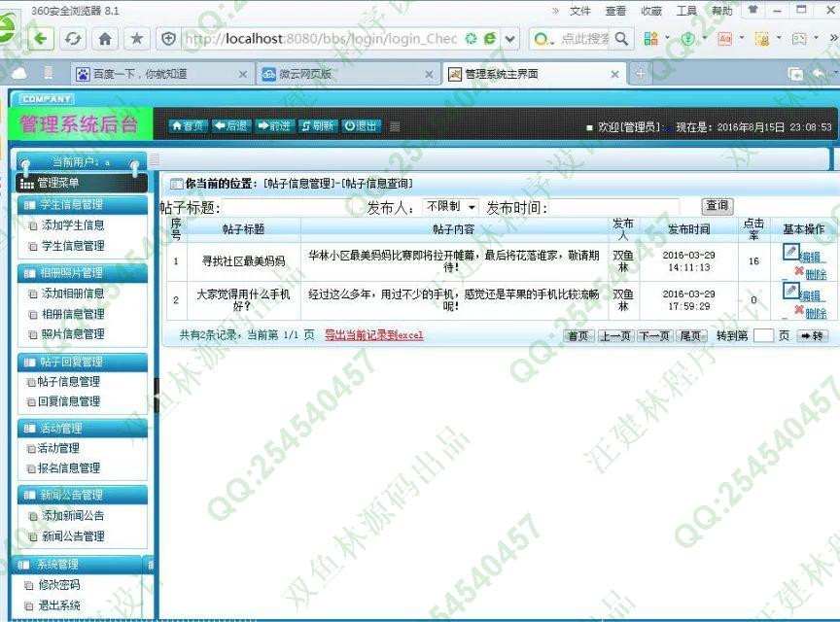
Task: Click the IE compatibility mode icon
Action: point(490,39)
